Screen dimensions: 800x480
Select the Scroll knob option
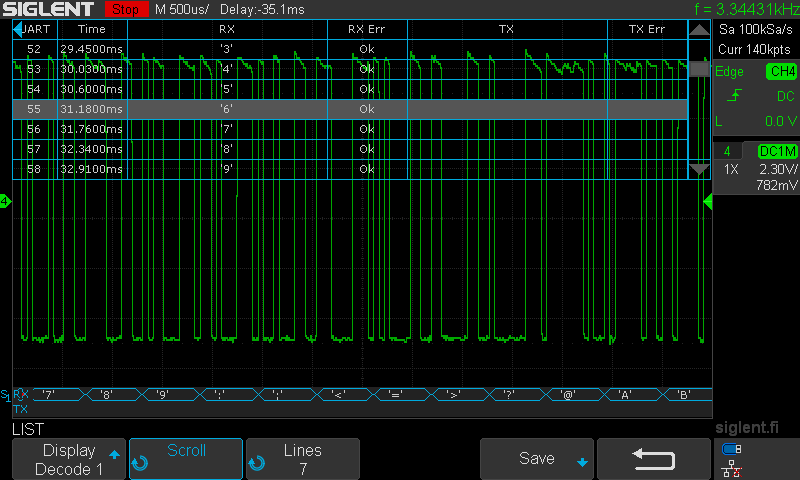pyautogui.click(x=186, y=459)
